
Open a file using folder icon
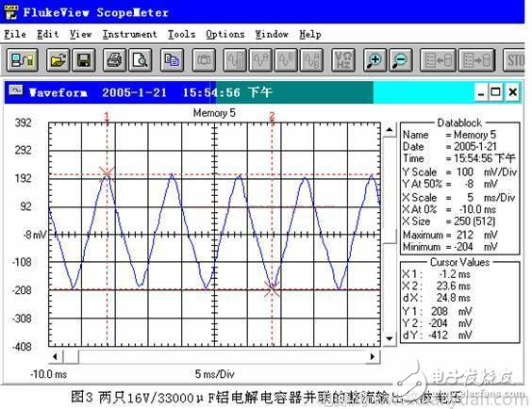click(58, 60)
